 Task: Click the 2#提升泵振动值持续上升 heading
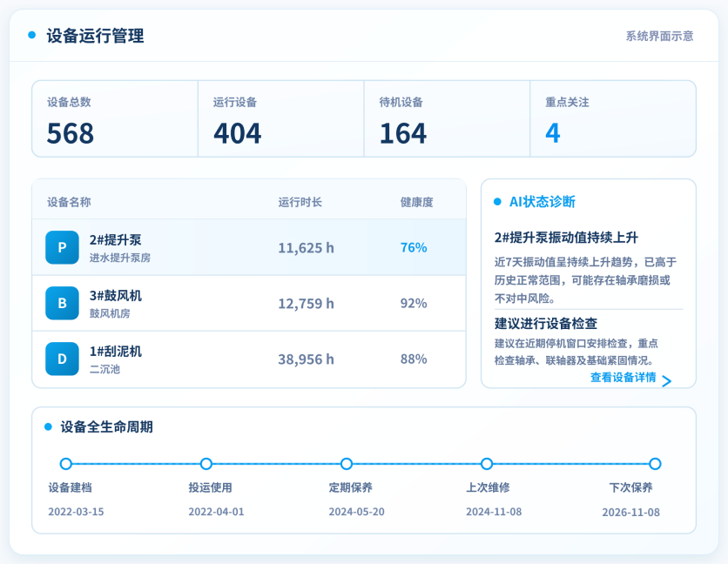(x=566, y=238)
